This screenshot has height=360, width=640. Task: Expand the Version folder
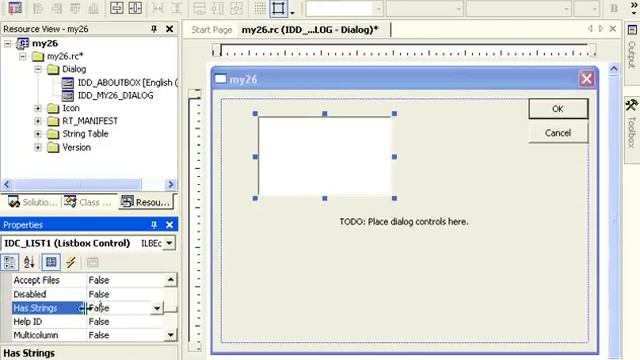click(x=38, y=147)
